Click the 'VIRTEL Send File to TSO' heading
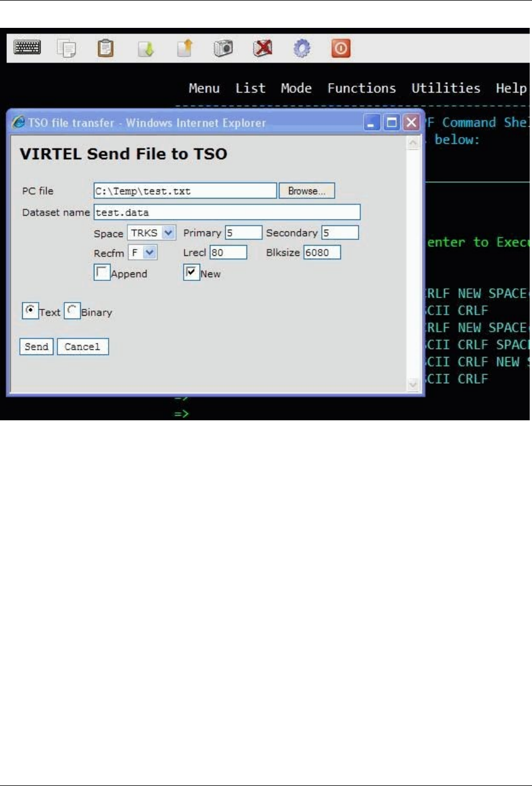This screenshot has height=786, width=532. 123,154
